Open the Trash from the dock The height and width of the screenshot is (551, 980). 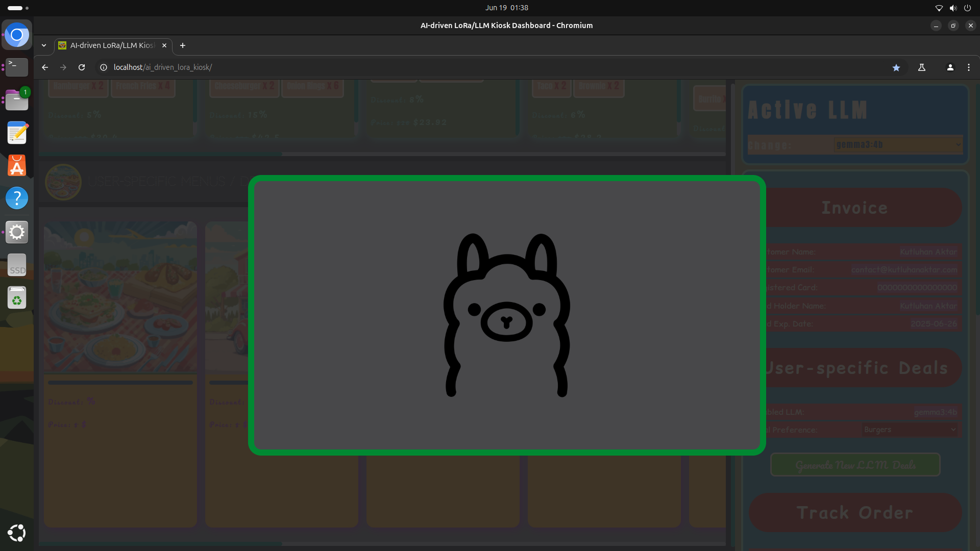point(17,297)
